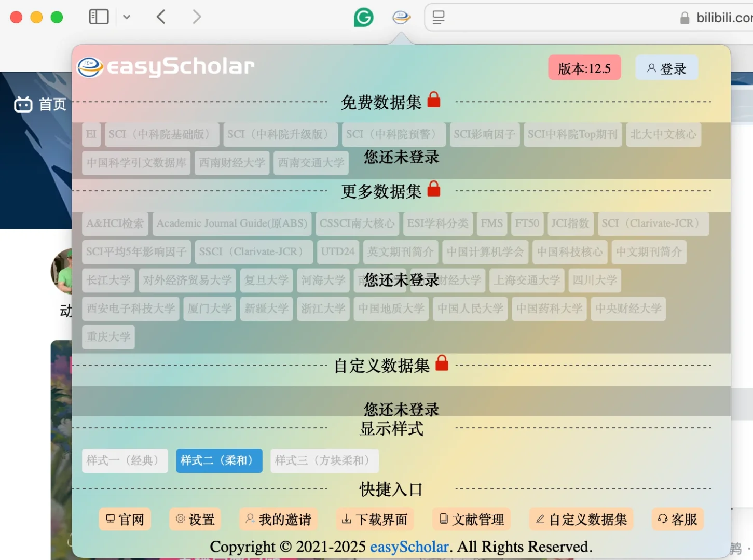Enable the SCI影响因子 dataset
Screen dimensions: 753x560
click(484, 134)
